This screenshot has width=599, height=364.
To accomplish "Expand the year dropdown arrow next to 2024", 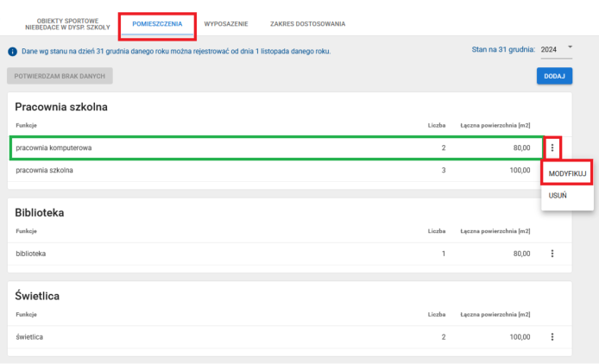I will tap(571, 47).
